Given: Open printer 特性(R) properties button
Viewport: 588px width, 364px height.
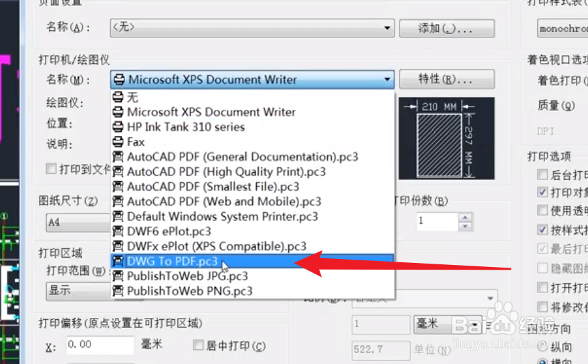Looking at the screenshot, I should click(x=447, y=79).
